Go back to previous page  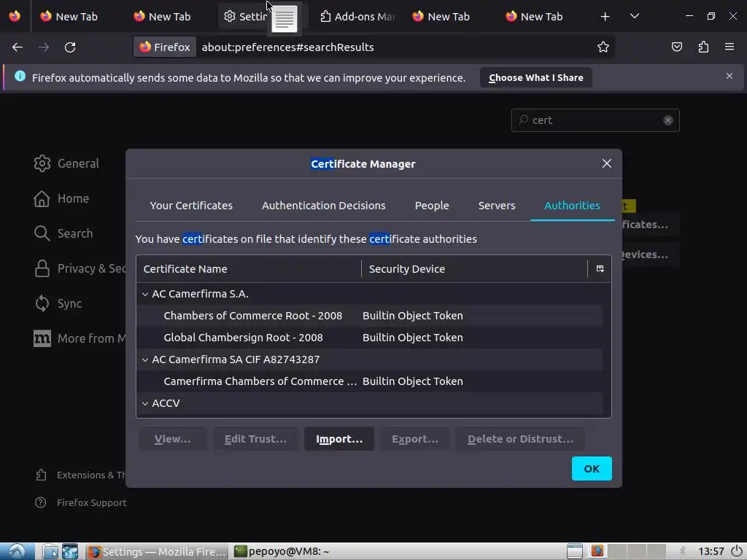18,47
